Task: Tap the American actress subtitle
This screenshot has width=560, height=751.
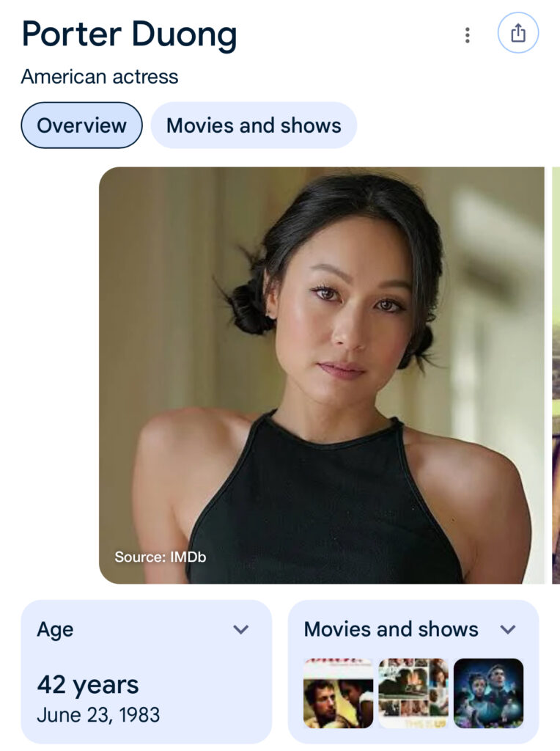Action: [x=100, y=76]
